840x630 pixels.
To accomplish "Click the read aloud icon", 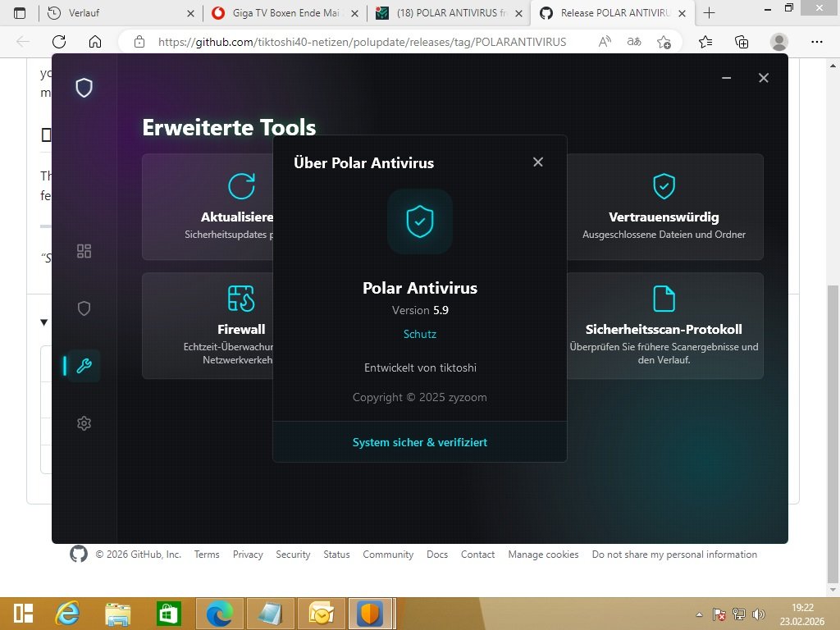I will pyautogui.click(x=605, y=42).
